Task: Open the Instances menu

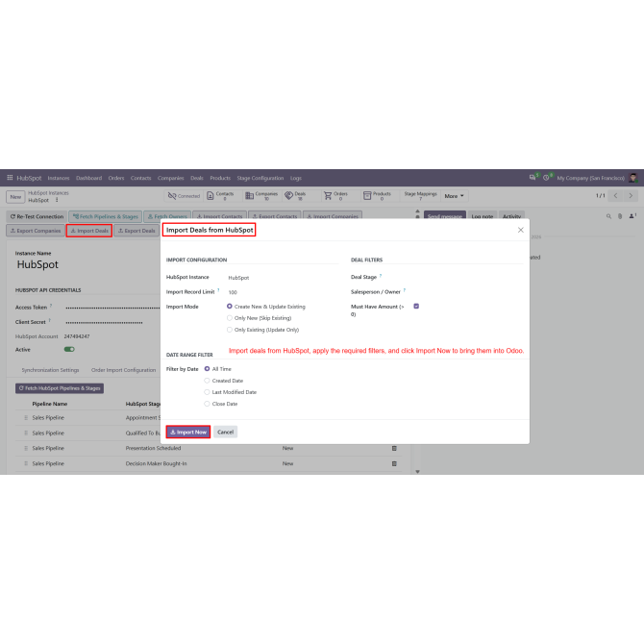Action: pyautogui.click(x=59, y=178)
